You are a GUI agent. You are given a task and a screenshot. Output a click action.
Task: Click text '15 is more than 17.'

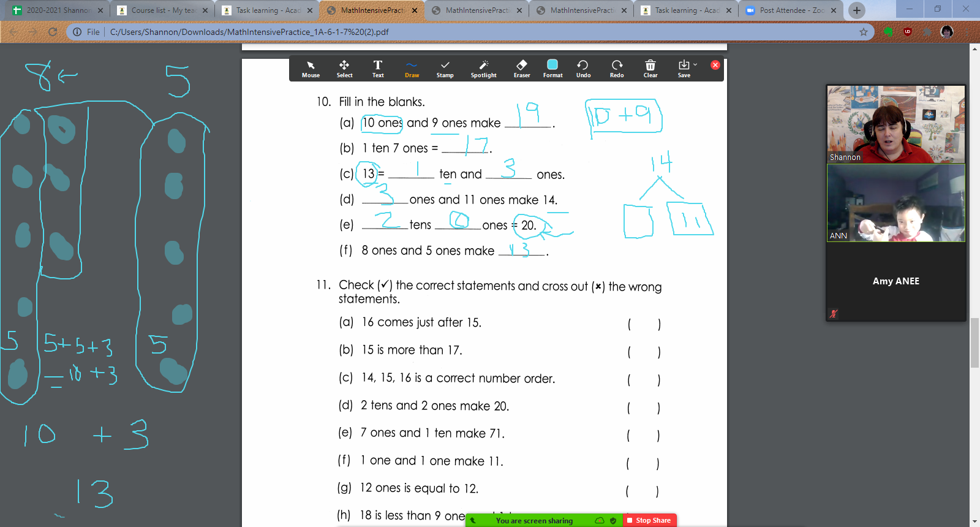pos(412,350)
